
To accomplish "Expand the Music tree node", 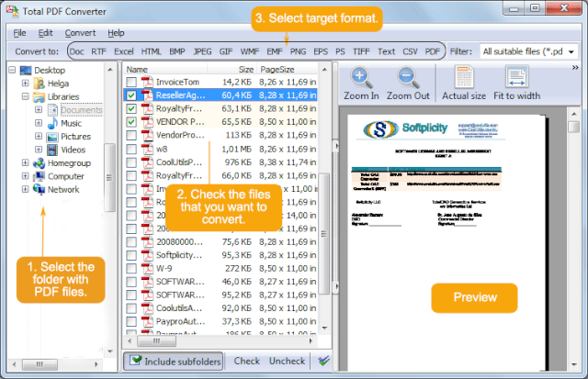I will tap(39, 123).
